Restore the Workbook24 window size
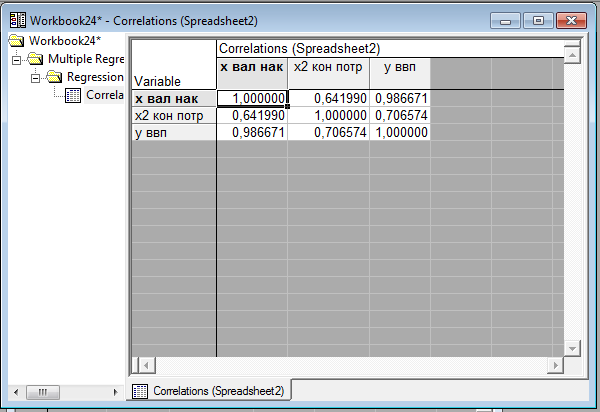This screenshot has height=412, width=600. (538, 21)
